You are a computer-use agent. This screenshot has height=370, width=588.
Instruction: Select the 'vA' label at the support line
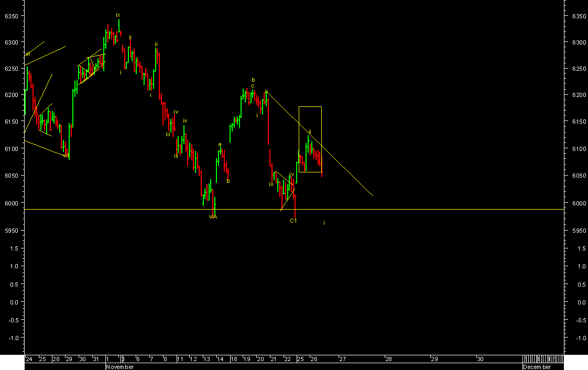point(213,216)
